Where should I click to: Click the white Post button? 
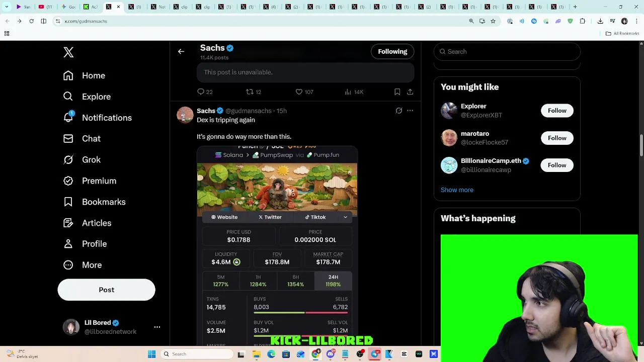tap(106, 290)
